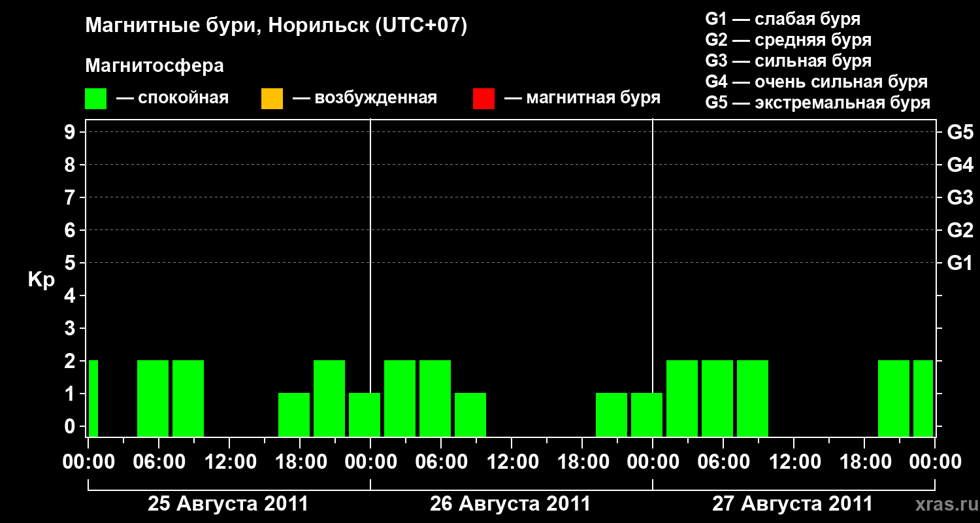Click the 'Магнитосфера' legend heading
The image size is (980, 523).
pyautogui.click(x=155, y=66)
